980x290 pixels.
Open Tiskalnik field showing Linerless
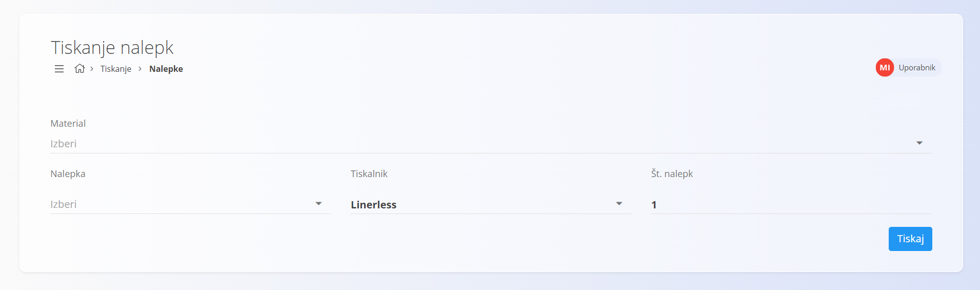coord(491,204)
